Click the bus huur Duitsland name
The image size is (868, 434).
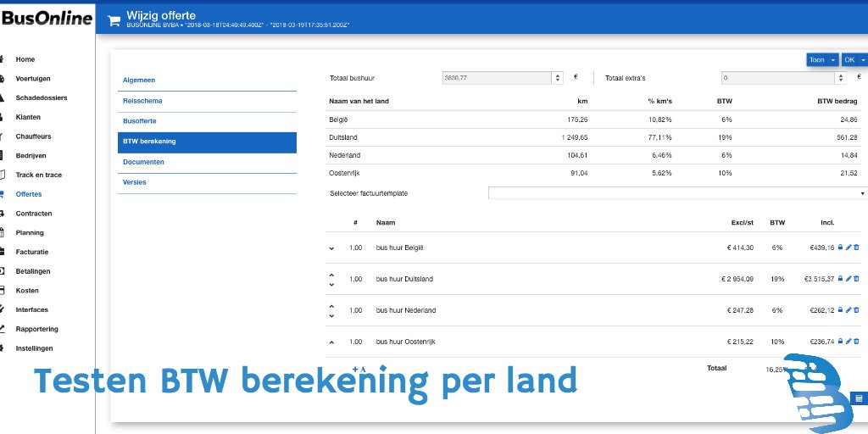coord(404,279)
